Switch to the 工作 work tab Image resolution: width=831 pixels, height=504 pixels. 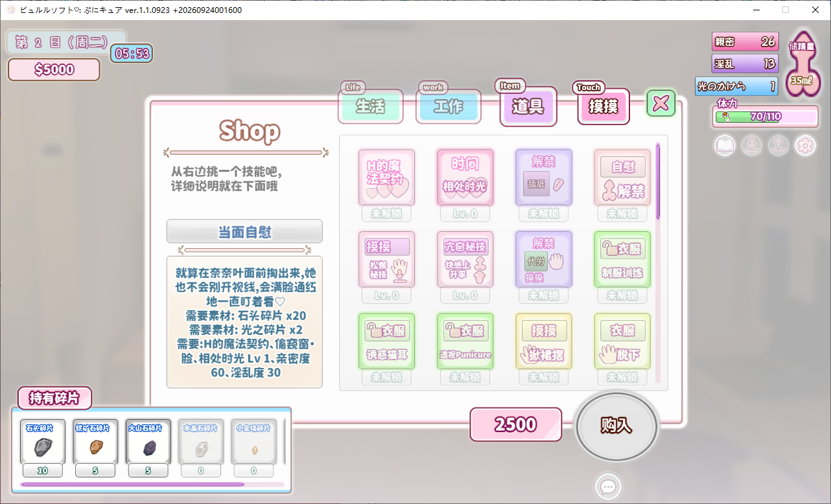[x=449, y=106]
